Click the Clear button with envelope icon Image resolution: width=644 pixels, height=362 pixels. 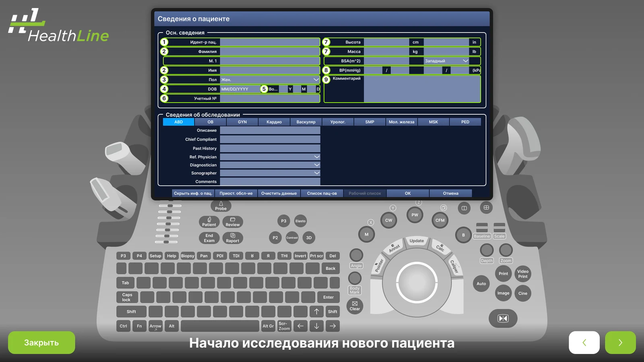355,306
